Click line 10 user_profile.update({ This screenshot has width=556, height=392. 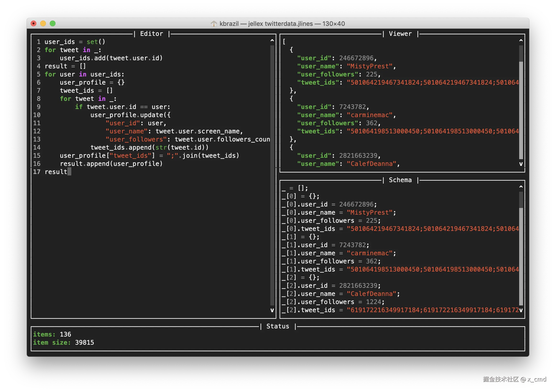click(130, 115)
